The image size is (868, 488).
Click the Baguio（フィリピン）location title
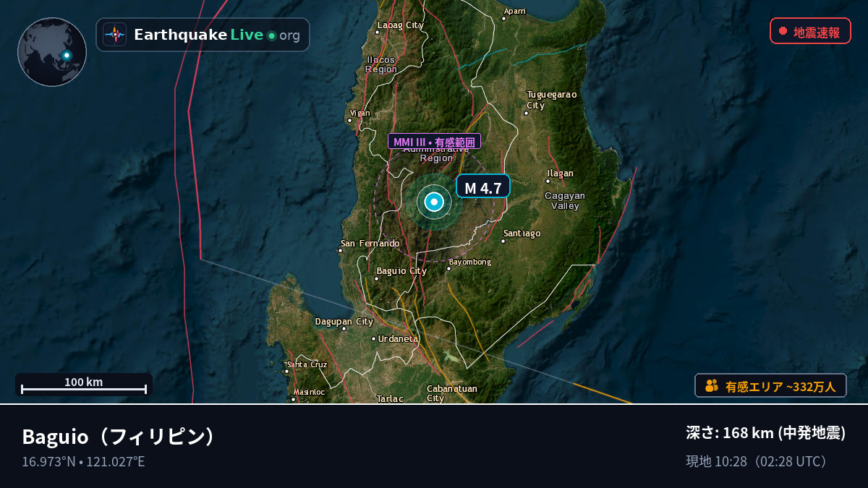119,437
